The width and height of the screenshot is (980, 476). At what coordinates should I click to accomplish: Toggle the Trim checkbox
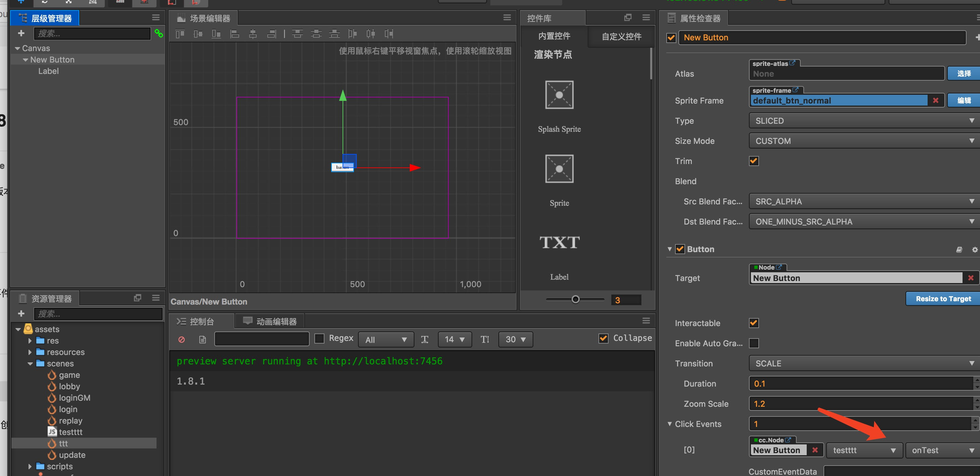[753, 161]
